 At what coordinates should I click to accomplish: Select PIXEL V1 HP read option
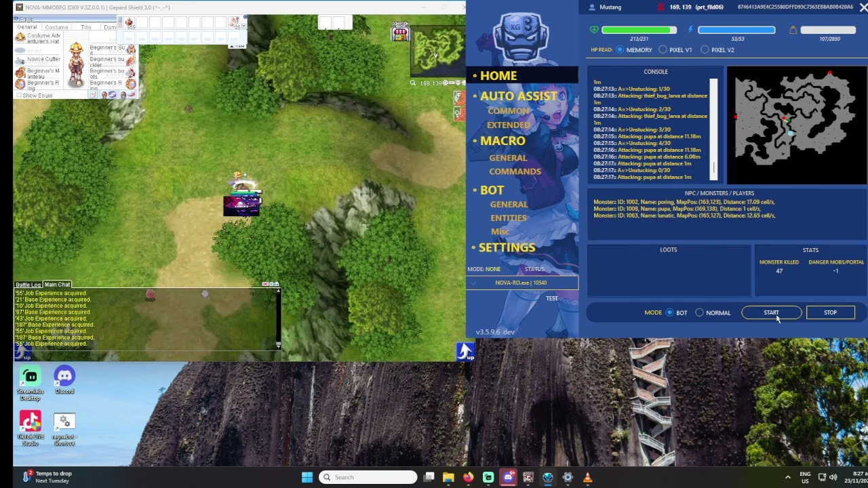663,49
